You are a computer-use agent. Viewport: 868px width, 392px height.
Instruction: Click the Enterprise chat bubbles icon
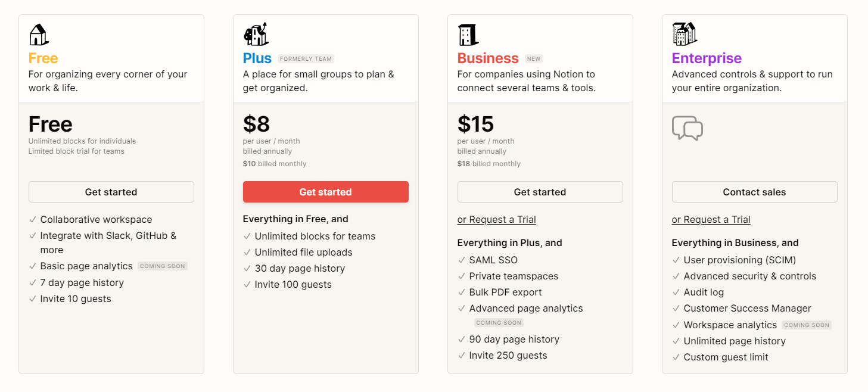click(x=687, y=128)
